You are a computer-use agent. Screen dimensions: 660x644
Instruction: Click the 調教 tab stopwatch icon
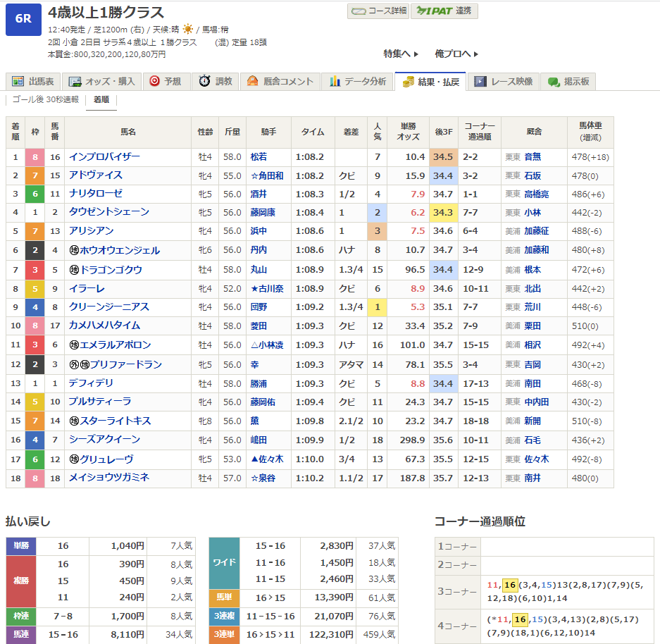pyautogui.click(x=204, y=82)
